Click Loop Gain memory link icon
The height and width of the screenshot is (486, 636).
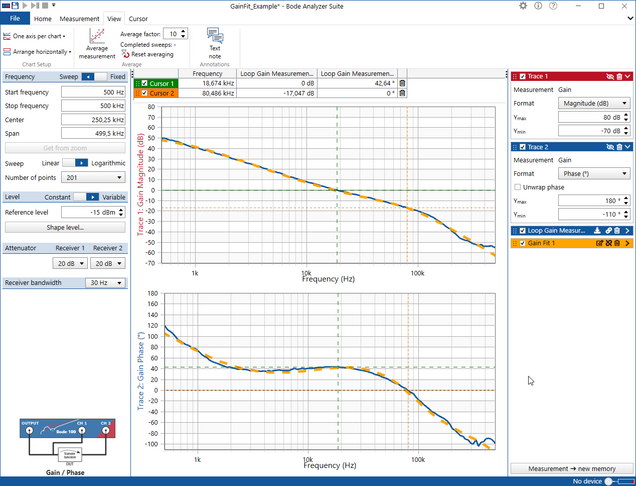608,230
